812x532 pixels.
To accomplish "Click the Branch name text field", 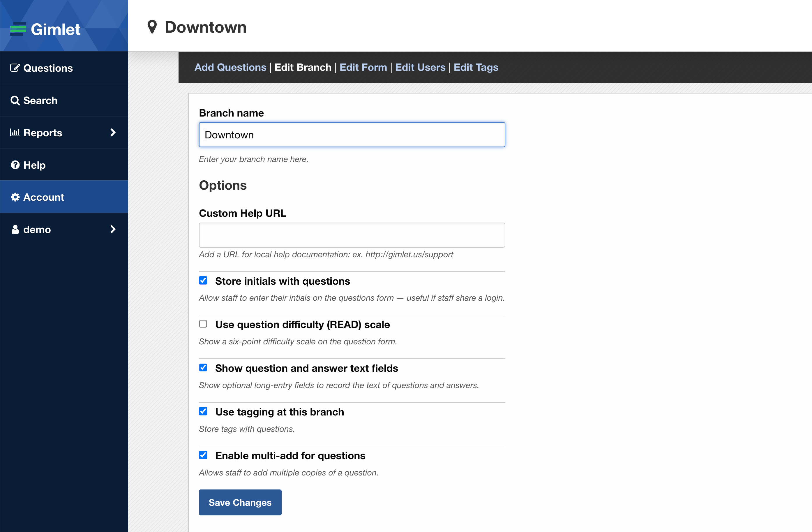I will pyautogui.click(x=352, y=135).
